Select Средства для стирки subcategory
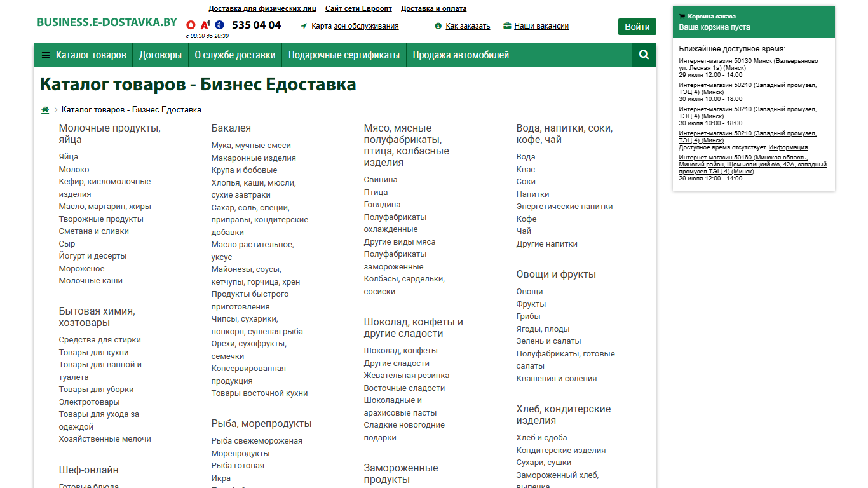The height and width of the screenshot is (488, 868). pyautogui.click(x=100, y=340)
